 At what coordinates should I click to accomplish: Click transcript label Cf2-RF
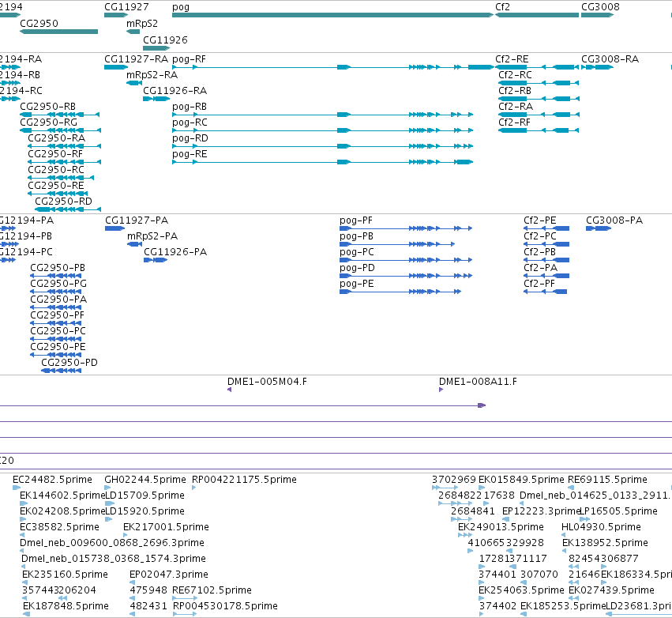[514, 122]
